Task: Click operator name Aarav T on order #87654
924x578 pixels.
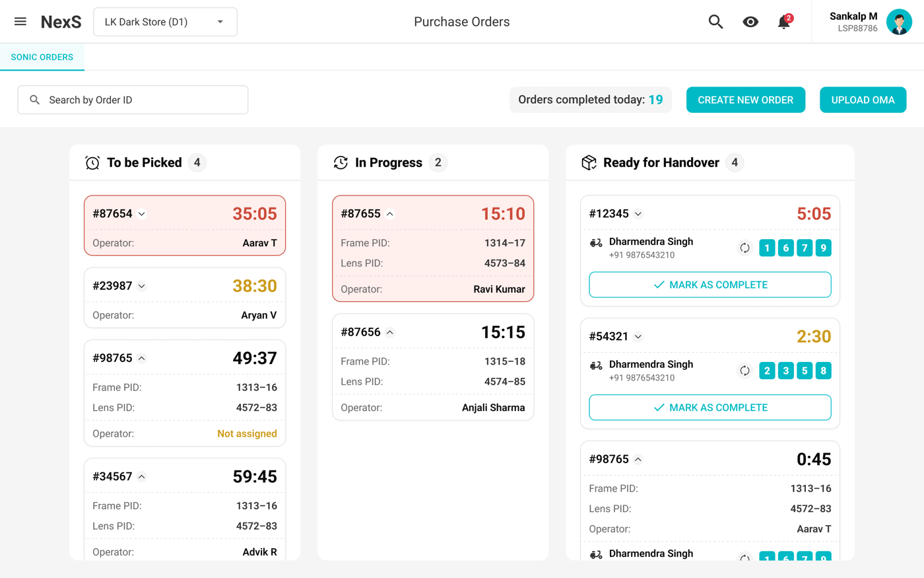Action: [259, 243]
